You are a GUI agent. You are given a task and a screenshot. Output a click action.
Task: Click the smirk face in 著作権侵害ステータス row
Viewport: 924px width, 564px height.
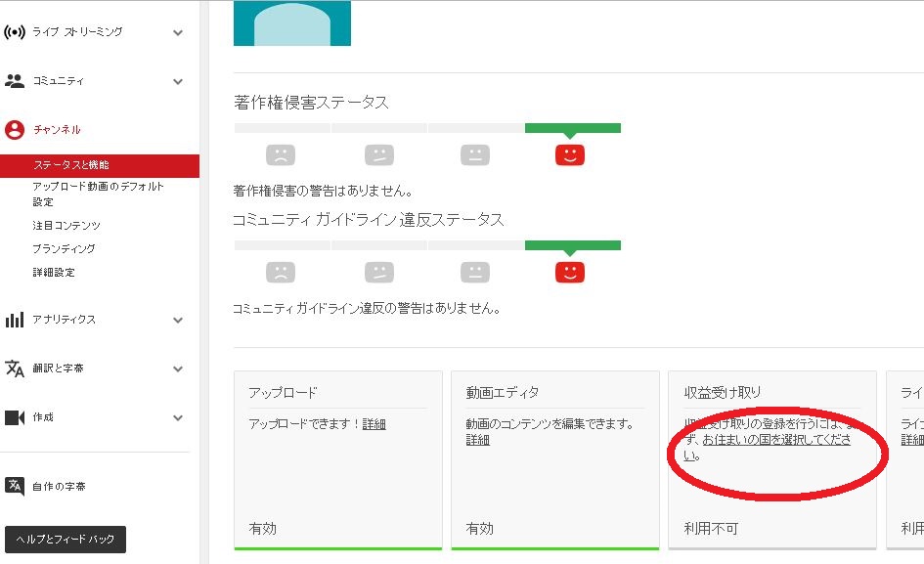pos(379,155)
